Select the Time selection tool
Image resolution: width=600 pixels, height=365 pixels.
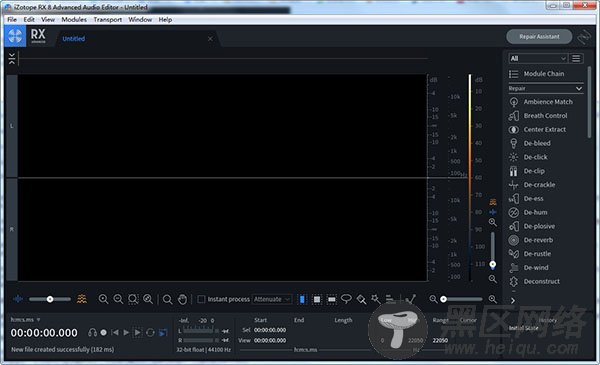[x=302, y=299]
